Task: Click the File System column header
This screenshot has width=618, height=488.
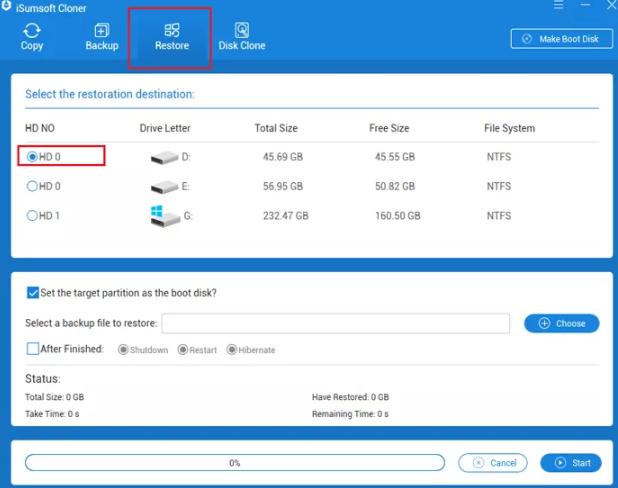Action: tap(510, 128)
